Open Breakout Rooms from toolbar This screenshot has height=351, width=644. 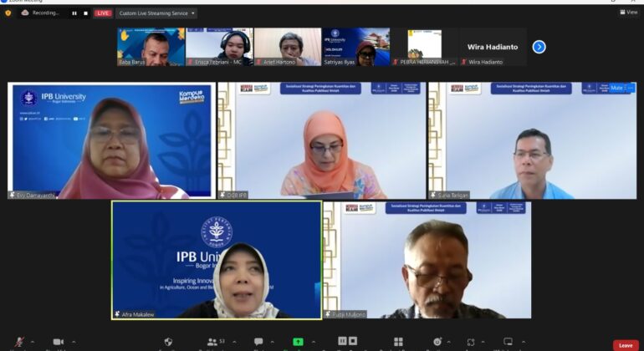398,342
